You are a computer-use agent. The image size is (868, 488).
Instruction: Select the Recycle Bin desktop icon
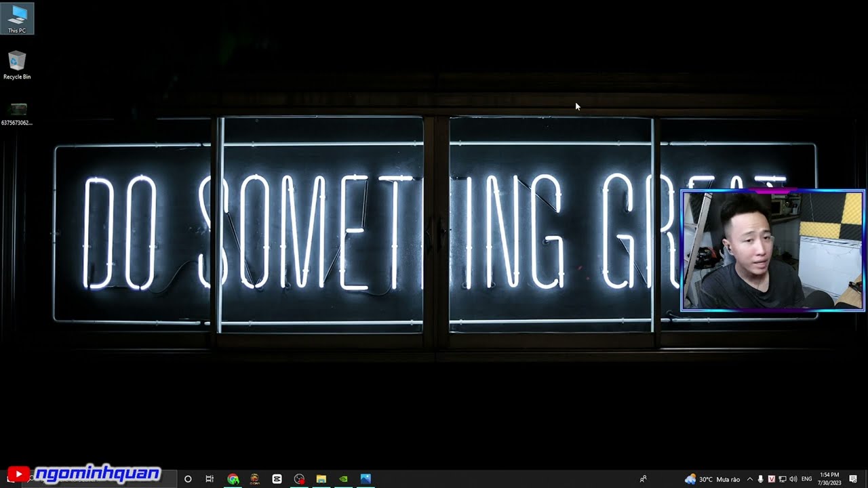(17, 65)
